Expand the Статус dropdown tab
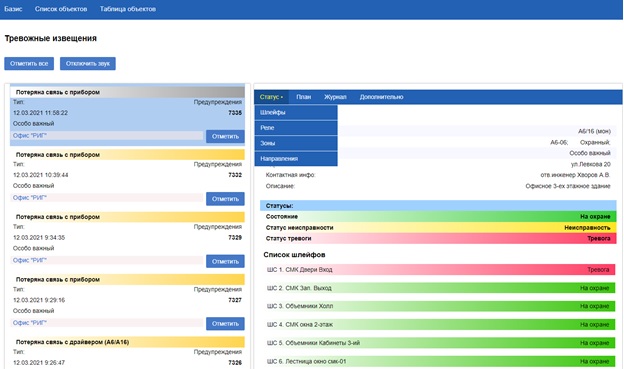 [271, 97]
